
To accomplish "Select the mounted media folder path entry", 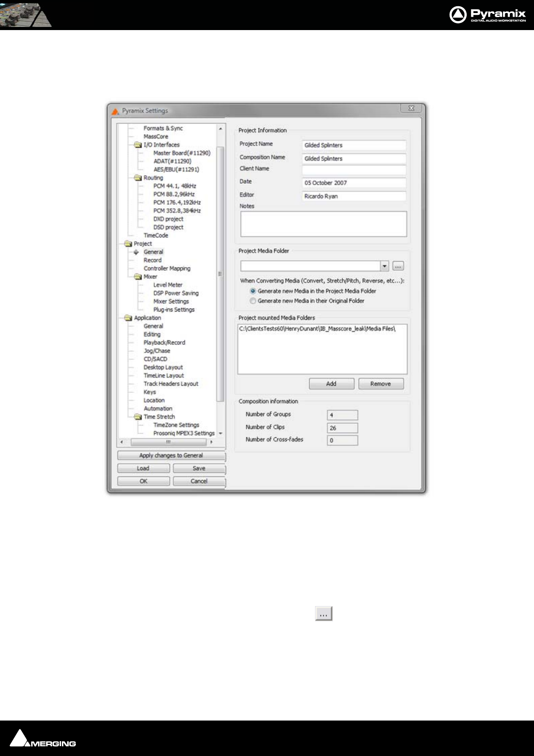I will pyautogui.click(x=317, y=329).
